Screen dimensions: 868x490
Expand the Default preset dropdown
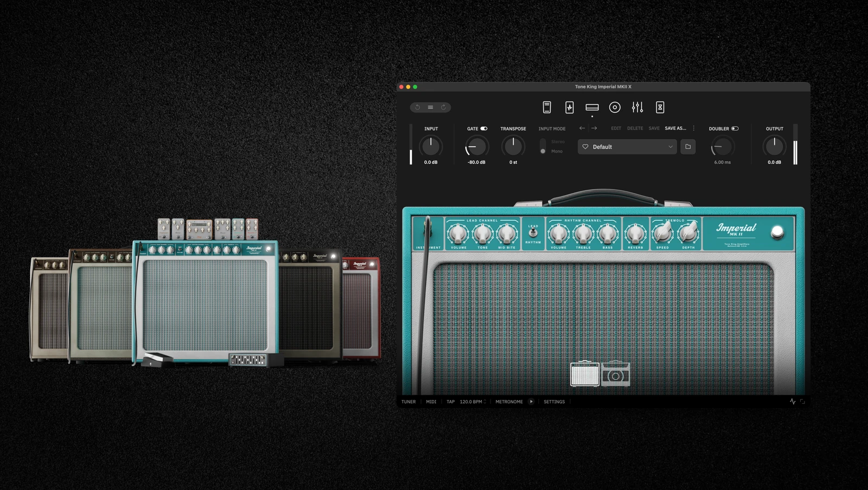coord(671,147)
